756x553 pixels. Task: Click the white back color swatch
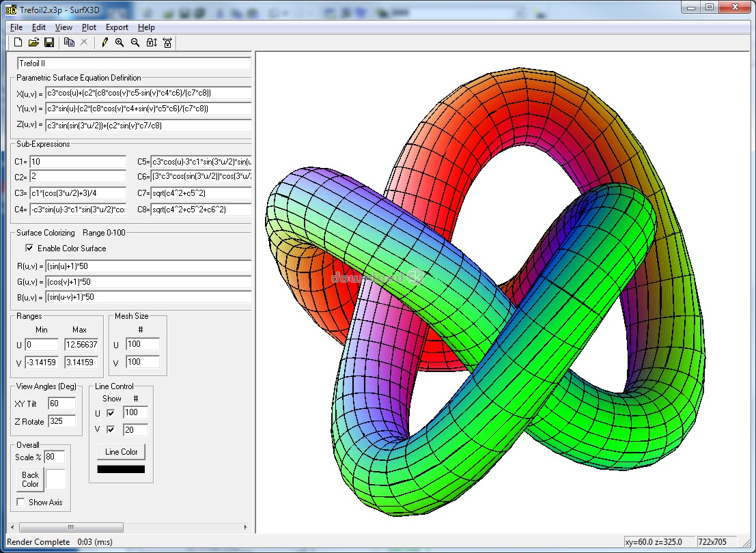click(55, 479)
